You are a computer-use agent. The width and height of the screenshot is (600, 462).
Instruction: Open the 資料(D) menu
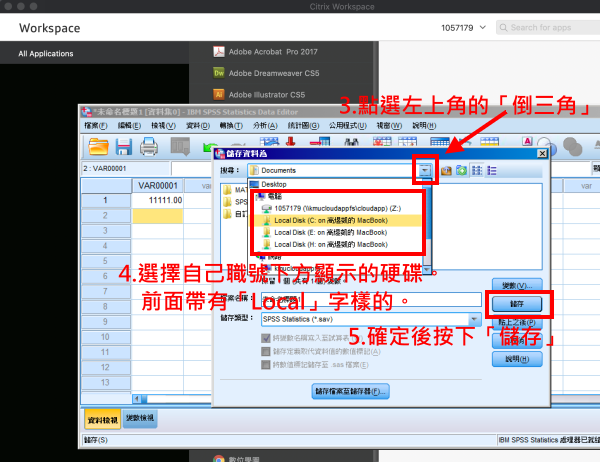(198, 126)
